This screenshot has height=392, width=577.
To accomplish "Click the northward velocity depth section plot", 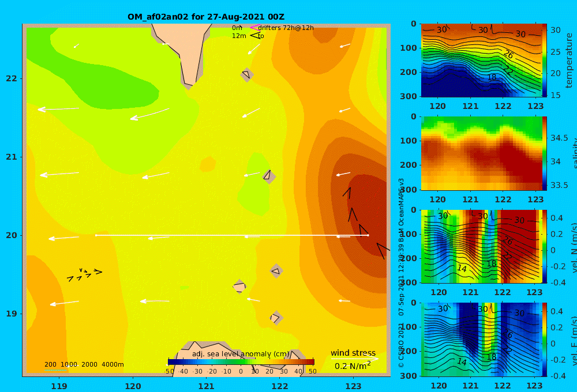I will 482,246.
